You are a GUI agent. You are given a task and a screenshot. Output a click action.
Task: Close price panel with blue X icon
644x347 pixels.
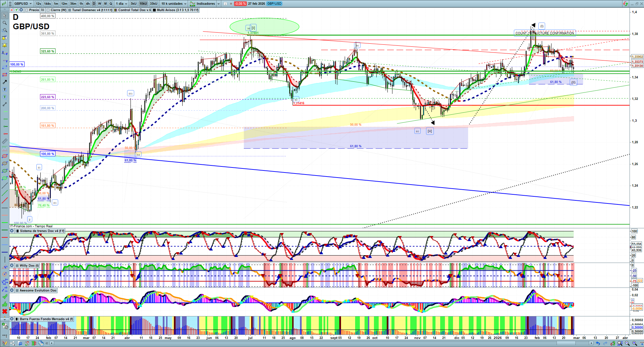(x=21, y=10)
